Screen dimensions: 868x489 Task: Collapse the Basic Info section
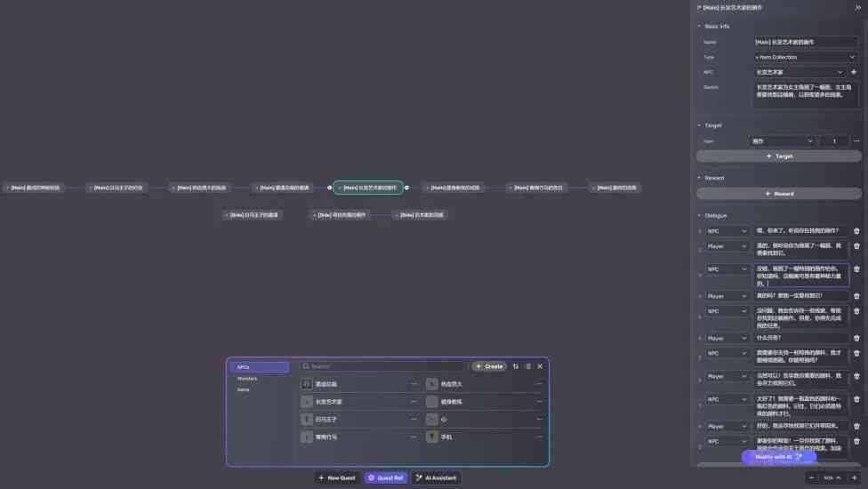(x=699, y=26)
